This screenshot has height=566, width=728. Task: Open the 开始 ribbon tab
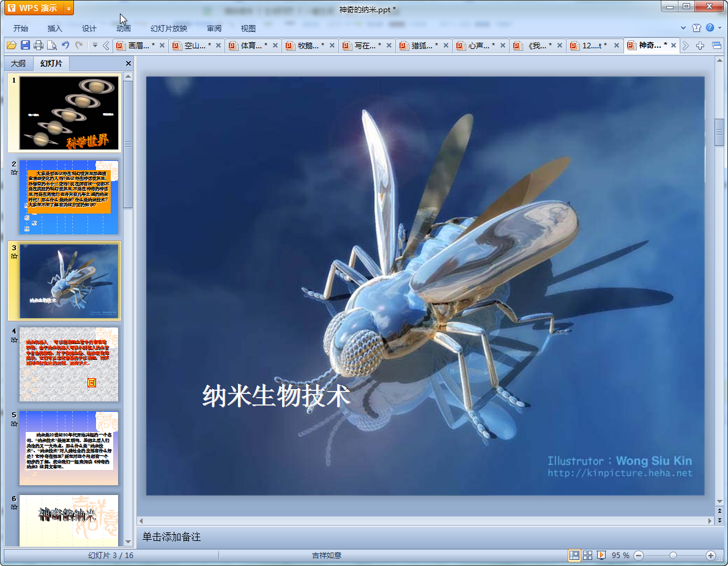20,28
